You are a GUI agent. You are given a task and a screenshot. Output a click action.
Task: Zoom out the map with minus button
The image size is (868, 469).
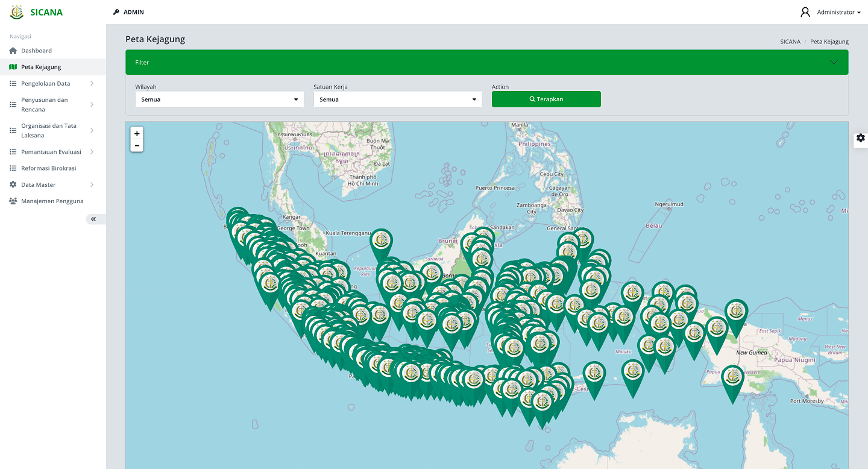click(x=137, y=145)
